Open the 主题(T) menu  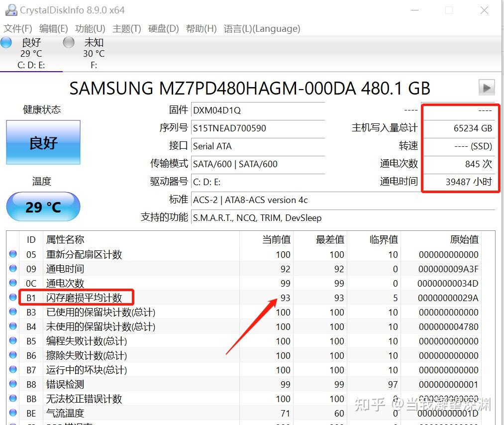(126, 29)
